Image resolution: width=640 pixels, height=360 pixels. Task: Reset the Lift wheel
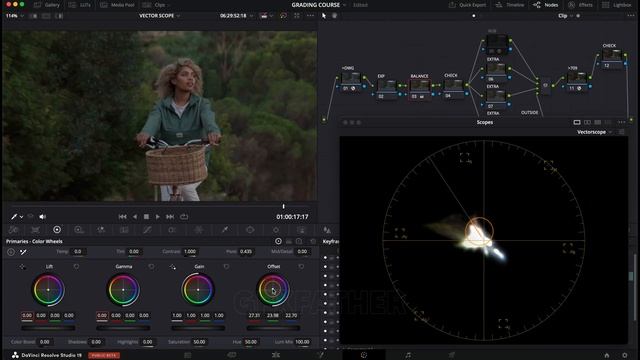(x=76, y=267)
